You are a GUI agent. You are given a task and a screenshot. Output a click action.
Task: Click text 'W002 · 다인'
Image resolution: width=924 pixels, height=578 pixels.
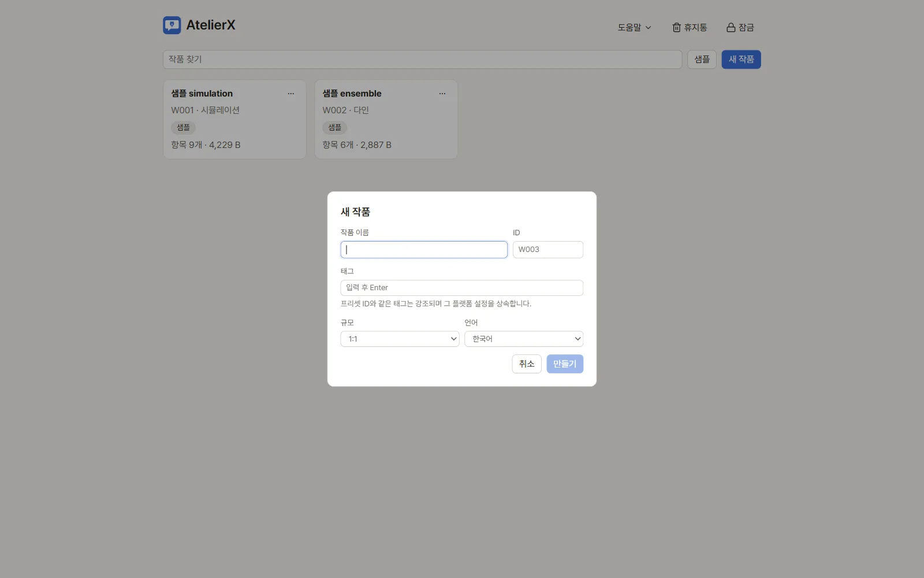345,110
